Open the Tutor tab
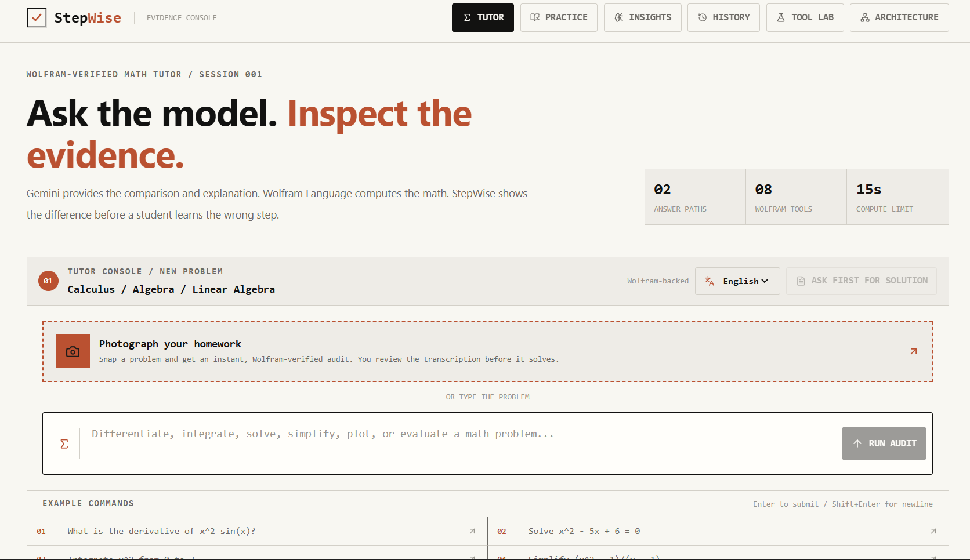The width and height of the screenshot is (970, 560). click(x=483, y=17)
